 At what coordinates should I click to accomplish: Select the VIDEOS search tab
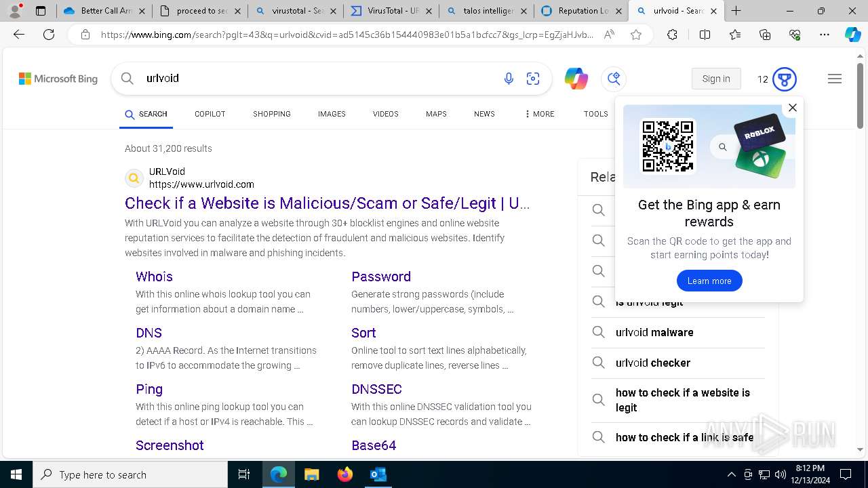(x=385, y=114)
